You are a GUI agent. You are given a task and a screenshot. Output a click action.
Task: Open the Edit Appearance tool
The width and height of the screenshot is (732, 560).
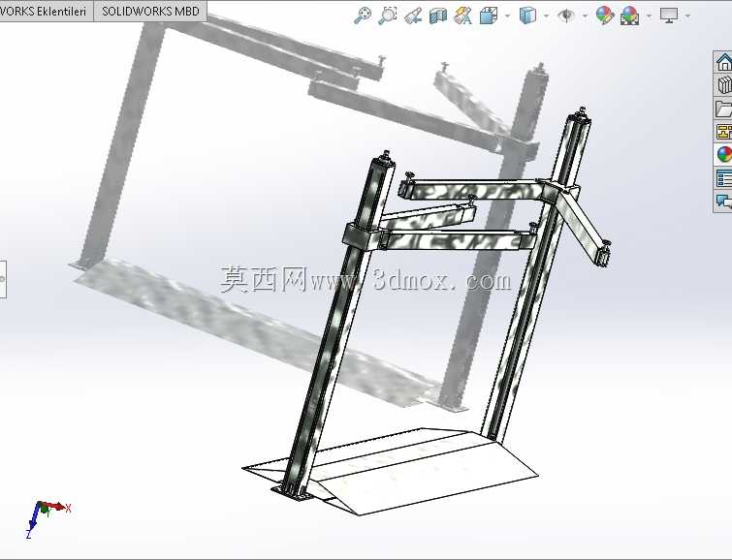605,16
